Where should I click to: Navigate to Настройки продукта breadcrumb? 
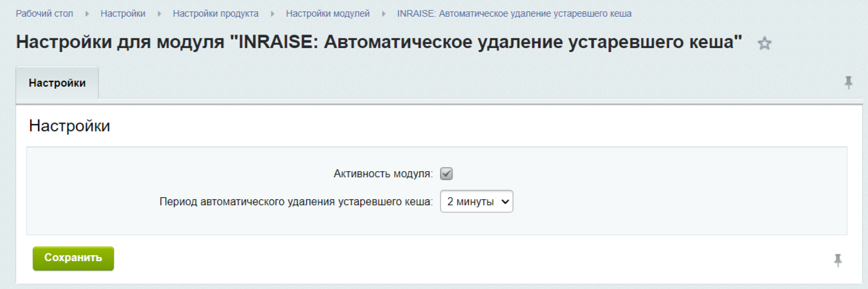pyautogui.click(x=216, y=13)
